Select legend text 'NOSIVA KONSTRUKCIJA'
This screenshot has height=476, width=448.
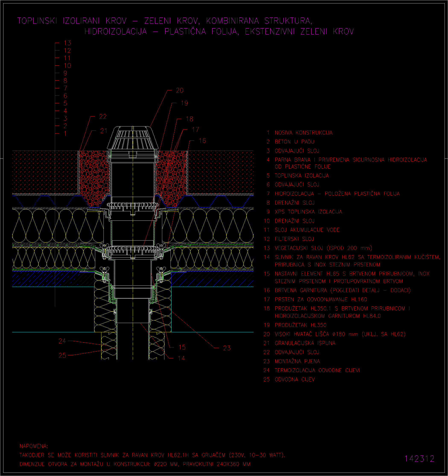pyautogui.click(x=304, y=133)
